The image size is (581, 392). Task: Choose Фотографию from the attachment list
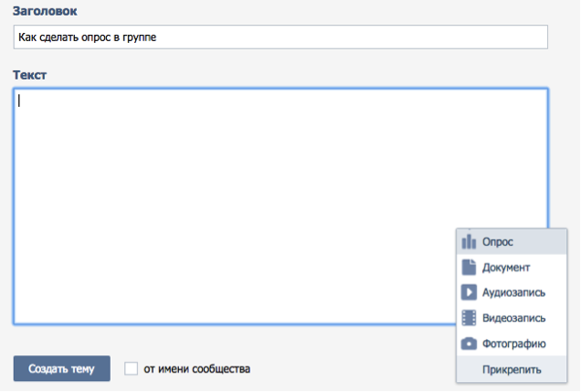[x=512, y=344]
